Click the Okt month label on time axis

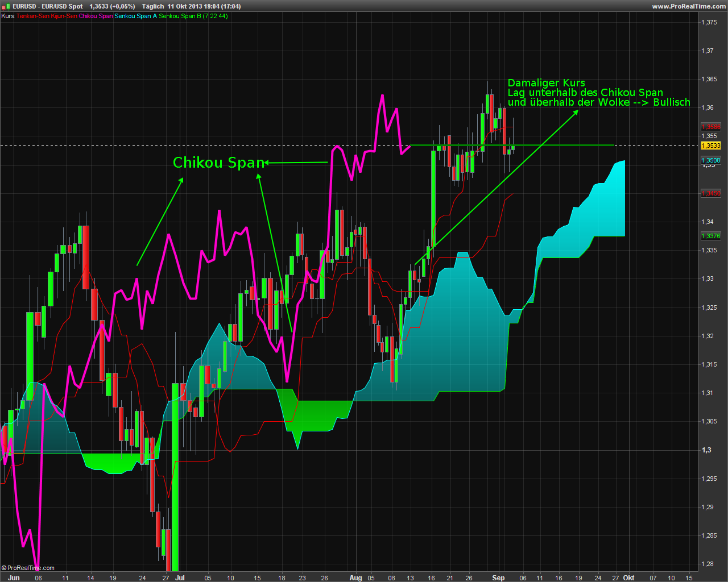(628, 577)
